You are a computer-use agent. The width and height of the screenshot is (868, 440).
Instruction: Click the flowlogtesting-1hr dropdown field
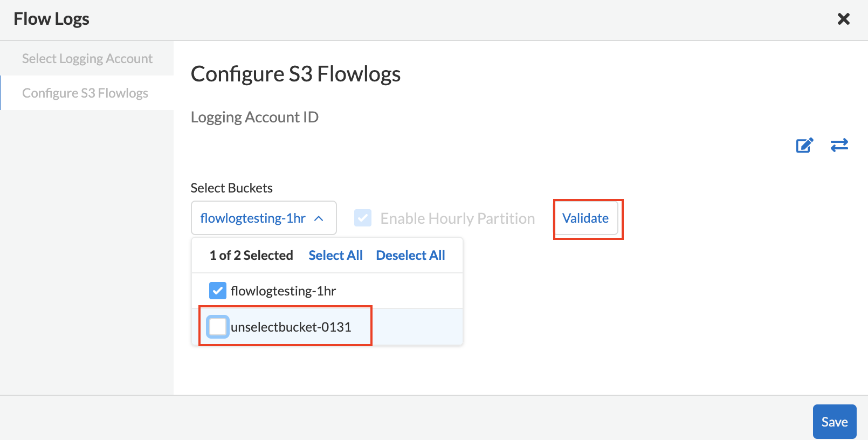click(x=253, y=218)
